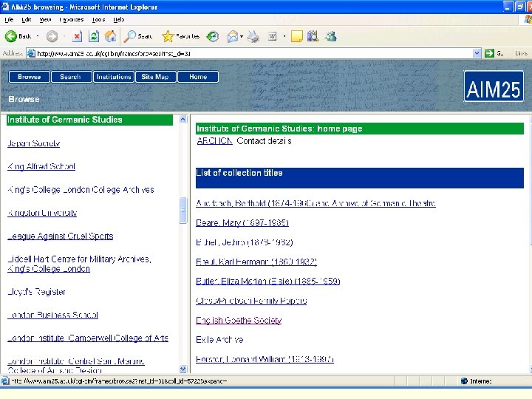Open the ARCHON link

coord(214,141)
